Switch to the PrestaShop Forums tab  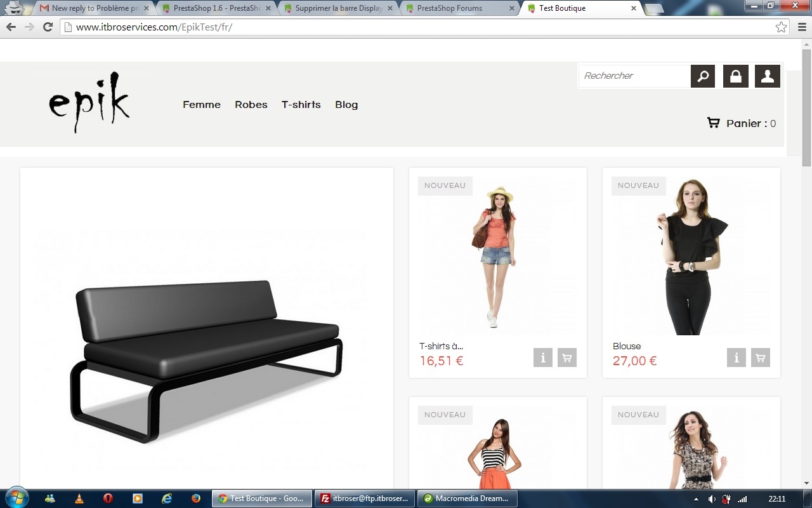[x=460, y=8]
